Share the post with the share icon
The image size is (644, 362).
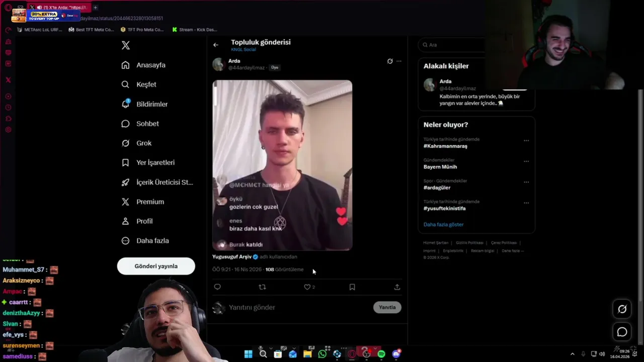[x=397, y=287]
